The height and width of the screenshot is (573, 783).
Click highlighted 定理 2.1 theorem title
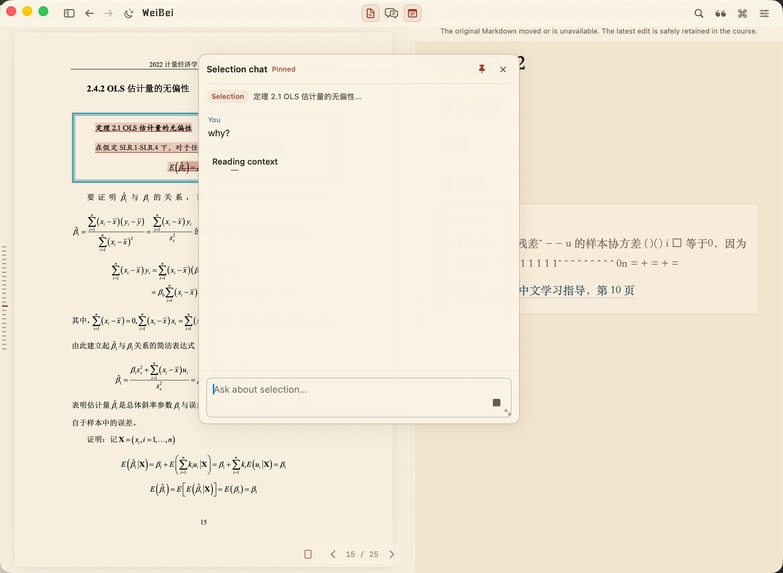pyautogui.click(x=144, y=128)
